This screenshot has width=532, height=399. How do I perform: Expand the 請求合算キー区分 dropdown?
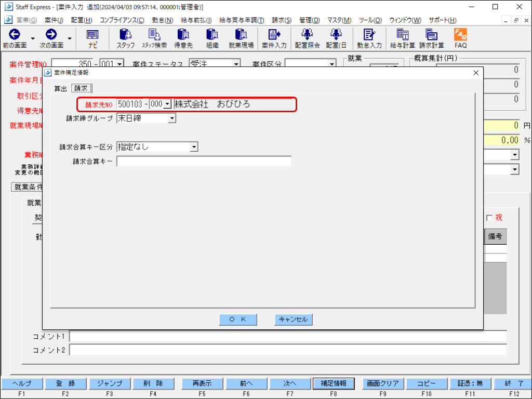[193, 147]
